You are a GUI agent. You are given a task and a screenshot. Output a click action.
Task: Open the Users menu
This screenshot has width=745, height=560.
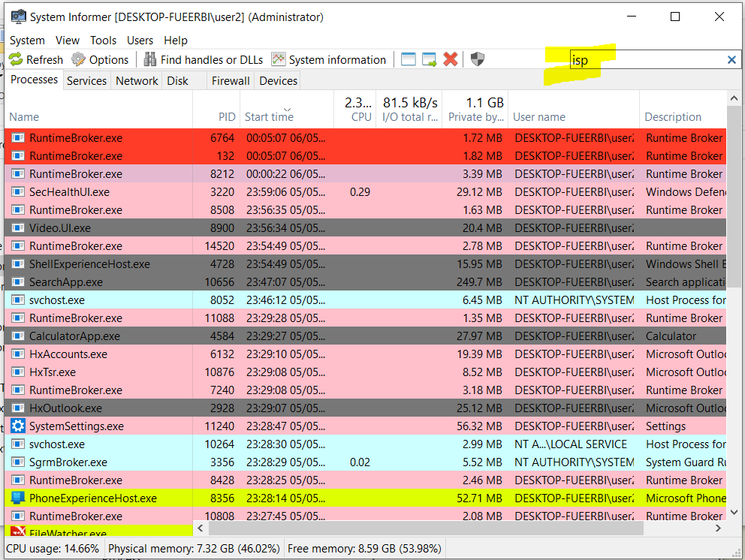(x=140, y=40)
